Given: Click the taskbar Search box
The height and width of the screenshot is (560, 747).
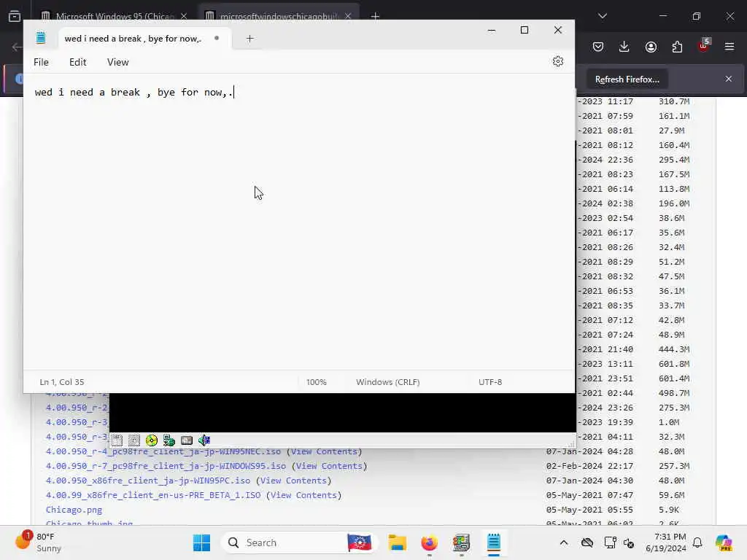Looking at the screenshot, I should point(299,542).
